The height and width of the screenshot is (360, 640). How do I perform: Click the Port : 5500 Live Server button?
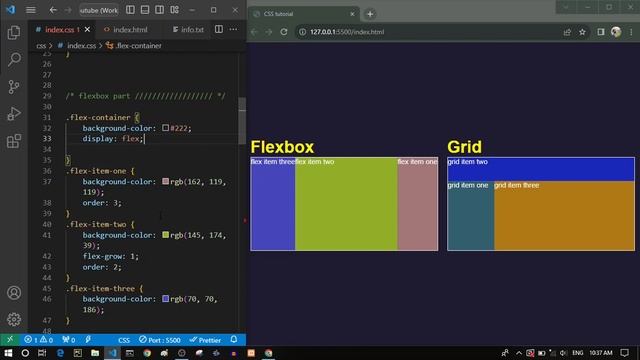pos(160,340)
